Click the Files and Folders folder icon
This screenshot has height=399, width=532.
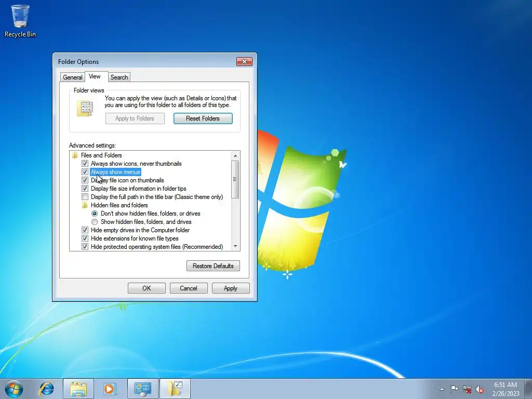[x=75, y=155]
